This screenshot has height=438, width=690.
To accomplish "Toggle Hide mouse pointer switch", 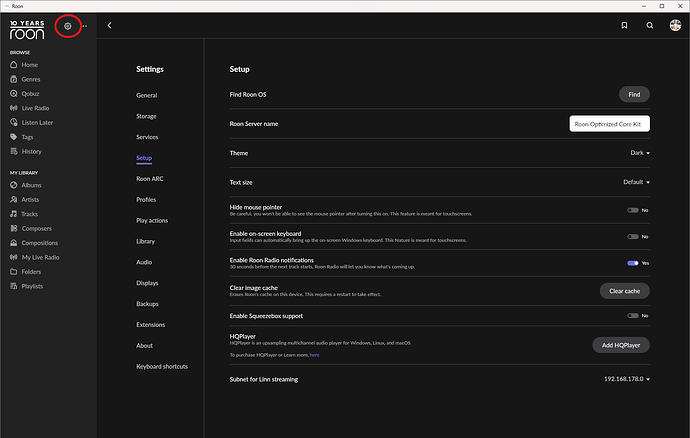I will click(633, 210).
